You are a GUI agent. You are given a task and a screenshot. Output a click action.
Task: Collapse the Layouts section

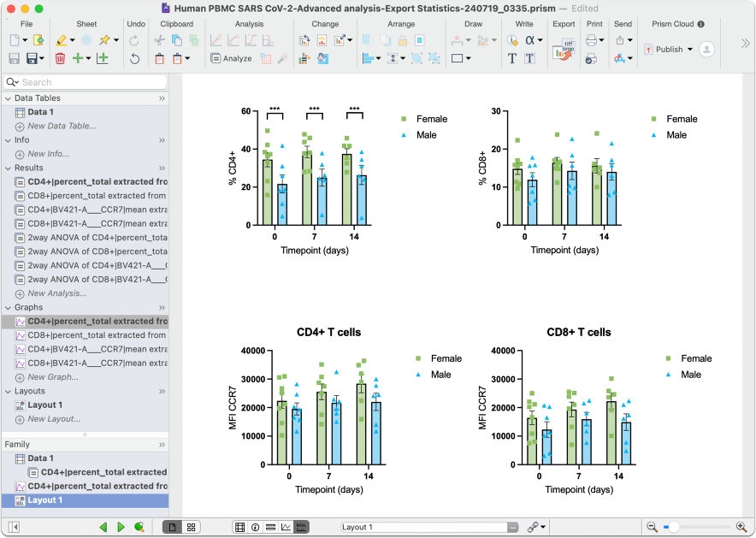tap(8, 392)
